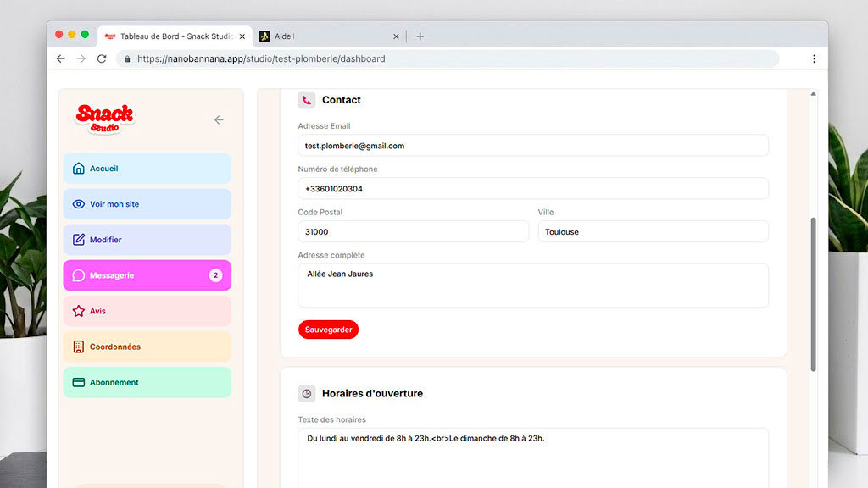The width and height of the screenshot is (868, 488).
Task: Open the Abonnement card icon
Action: (x=79, y=382)
